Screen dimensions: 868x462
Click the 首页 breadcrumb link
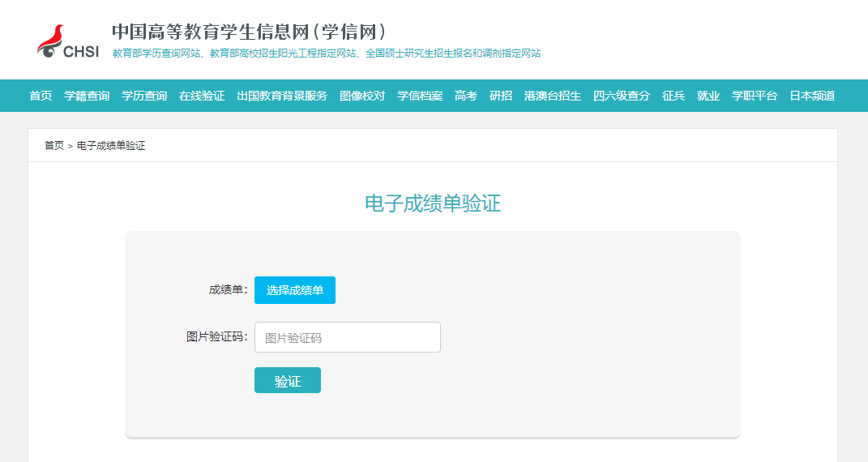pos(54,146)
